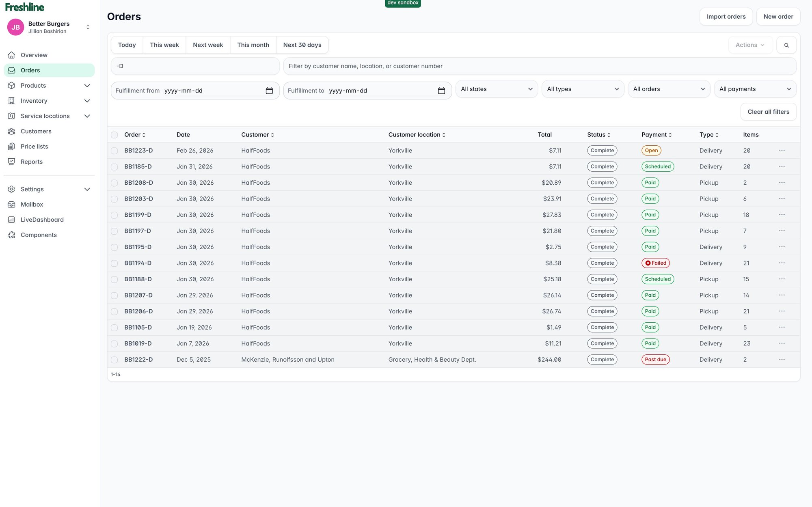Image resolution: width=812 pixels, height=507 pixels.
Task: Click the Clear all filters button
Action: (x=768, y=112)
